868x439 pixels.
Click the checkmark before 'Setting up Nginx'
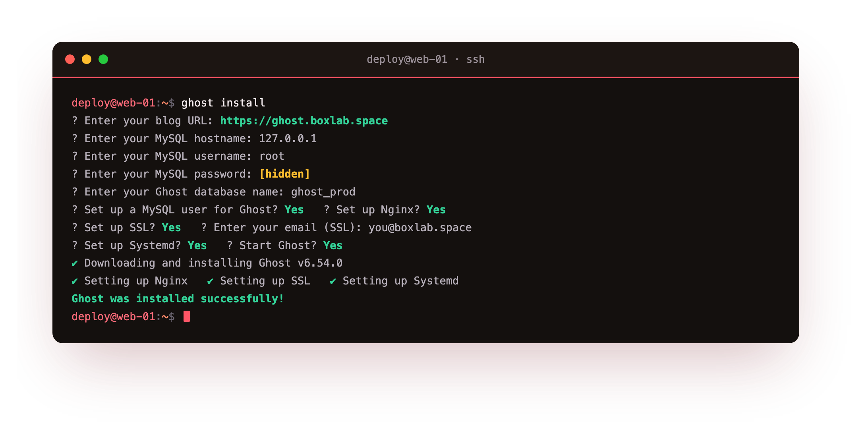point(75,281)
